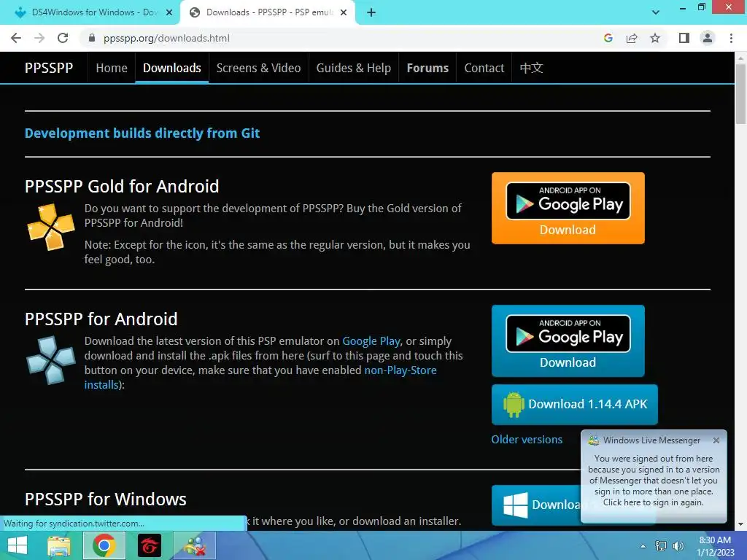Click the browser forward arrow
Viewport: 747px width, 560px height.
coord(39,38)
